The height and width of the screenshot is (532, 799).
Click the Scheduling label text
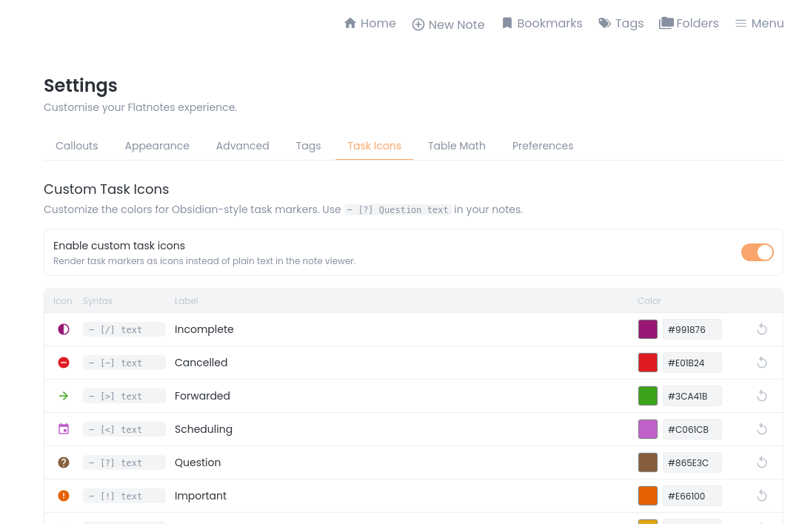(x=204, y=429)
